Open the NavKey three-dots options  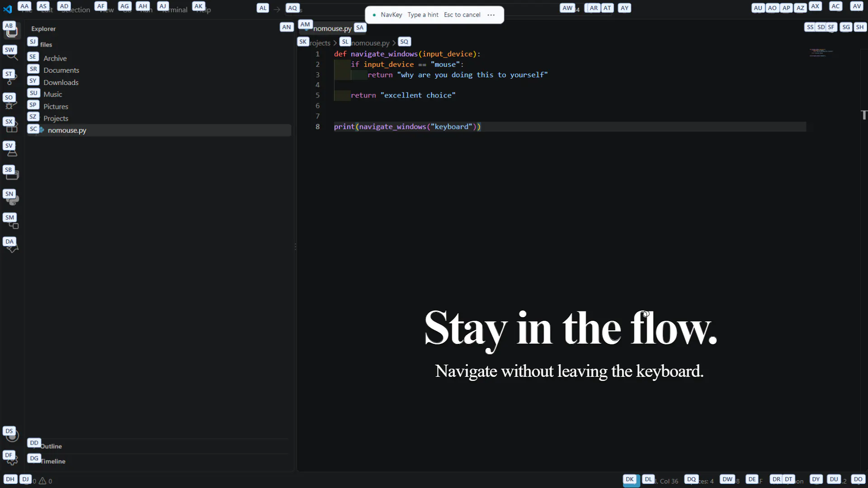[x=491, y=15]
